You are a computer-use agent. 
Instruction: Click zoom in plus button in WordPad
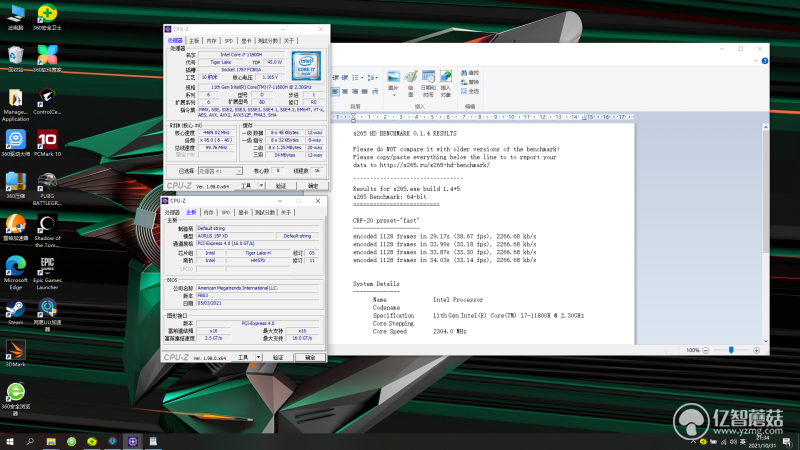757,351
